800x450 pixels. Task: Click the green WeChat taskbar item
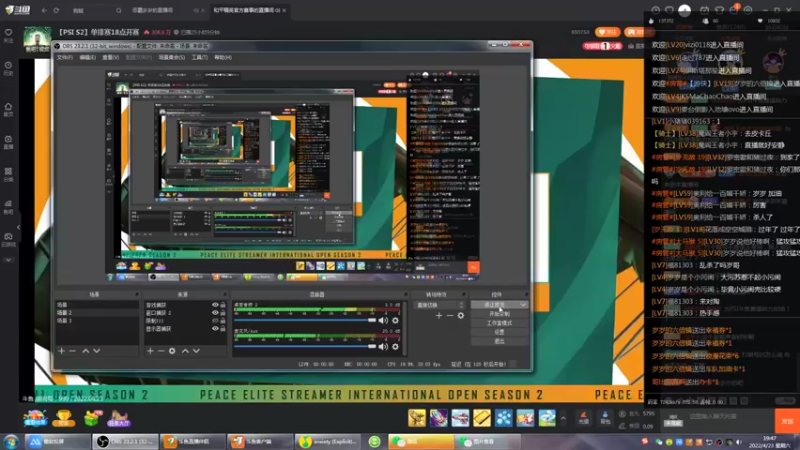click(421, 442)
